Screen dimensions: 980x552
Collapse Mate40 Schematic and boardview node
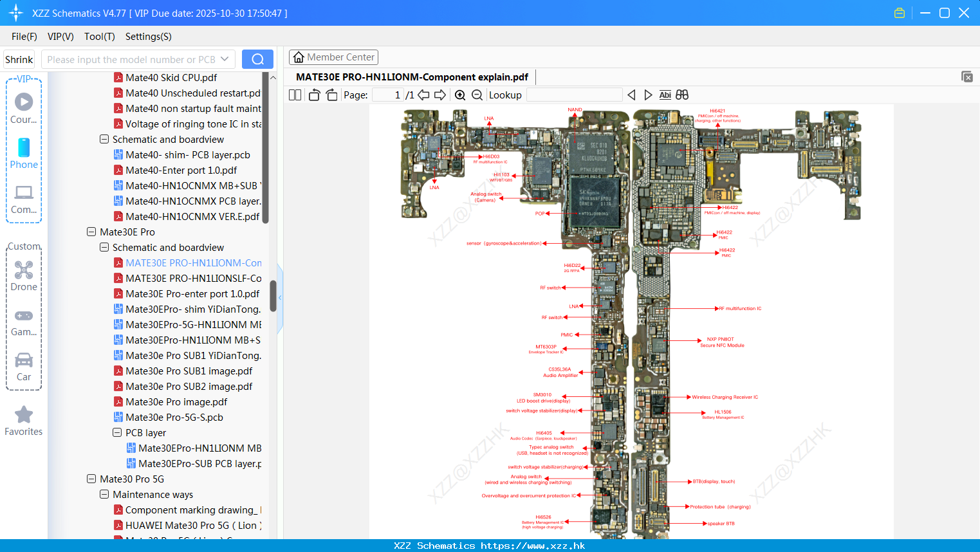click(104, 139)
